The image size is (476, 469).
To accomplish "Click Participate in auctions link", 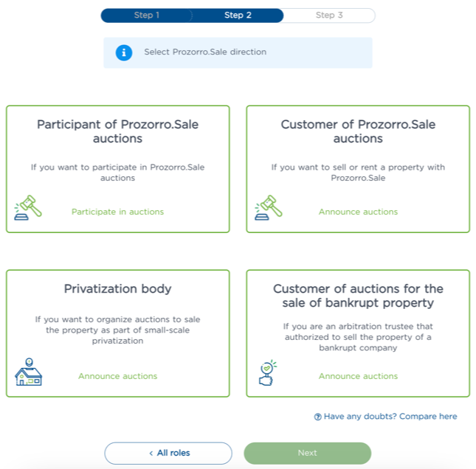I will click(x=117, y=212).
